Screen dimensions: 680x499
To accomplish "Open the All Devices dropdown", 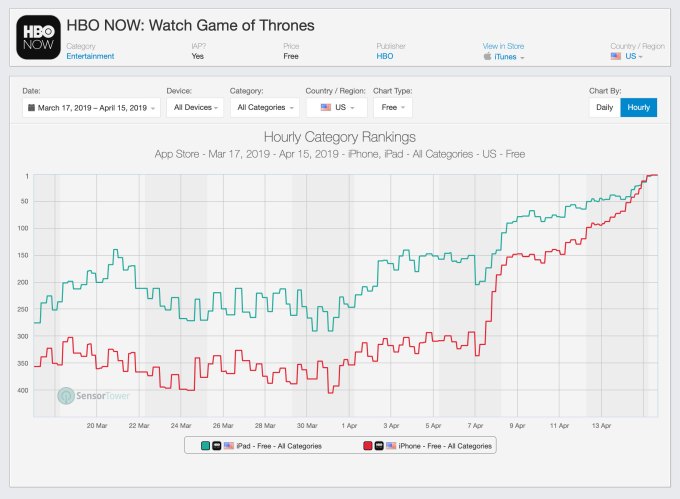I will point(196,107).
